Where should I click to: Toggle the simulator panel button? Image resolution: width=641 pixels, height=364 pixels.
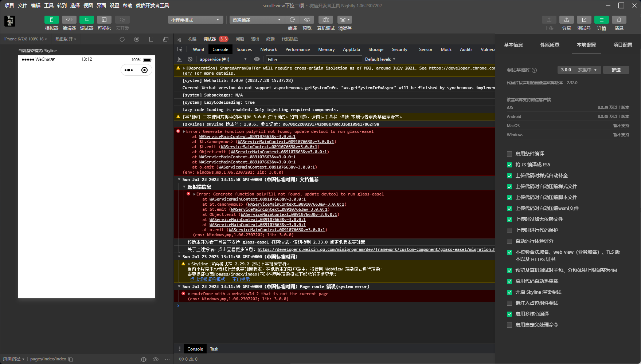(52, 20)
